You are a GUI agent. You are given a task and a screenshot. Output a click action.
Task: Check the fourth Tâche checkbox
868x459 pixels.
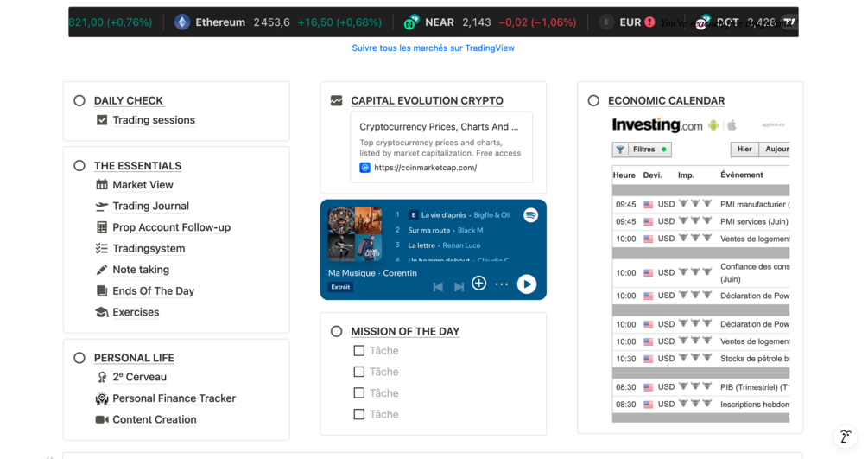tap(358, 414)
